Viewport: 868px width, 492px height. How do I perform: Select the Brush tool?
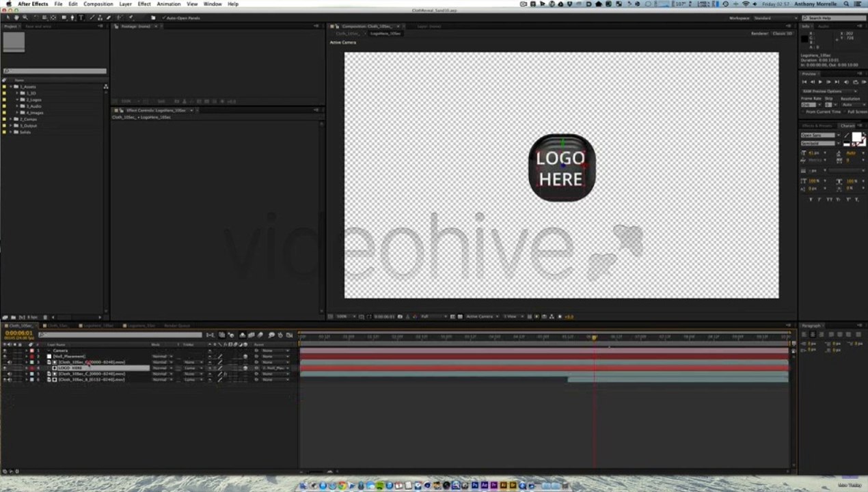point(92,18)
